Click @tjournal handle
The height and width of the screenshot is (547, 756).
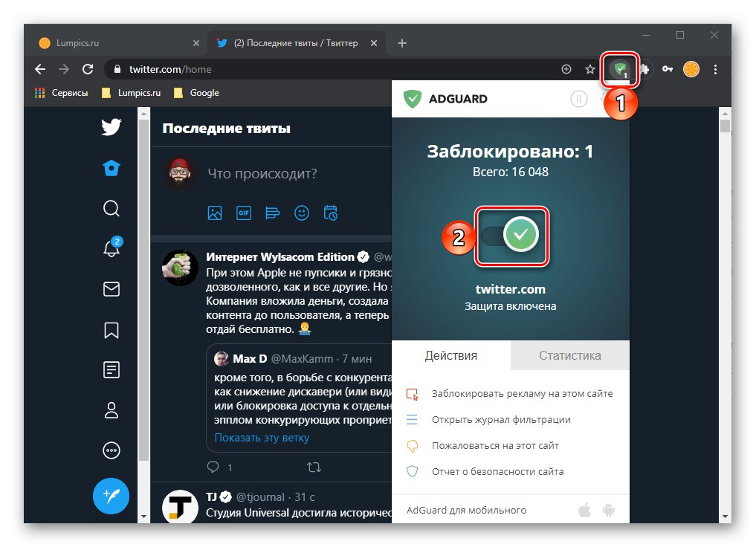(260, 497)
